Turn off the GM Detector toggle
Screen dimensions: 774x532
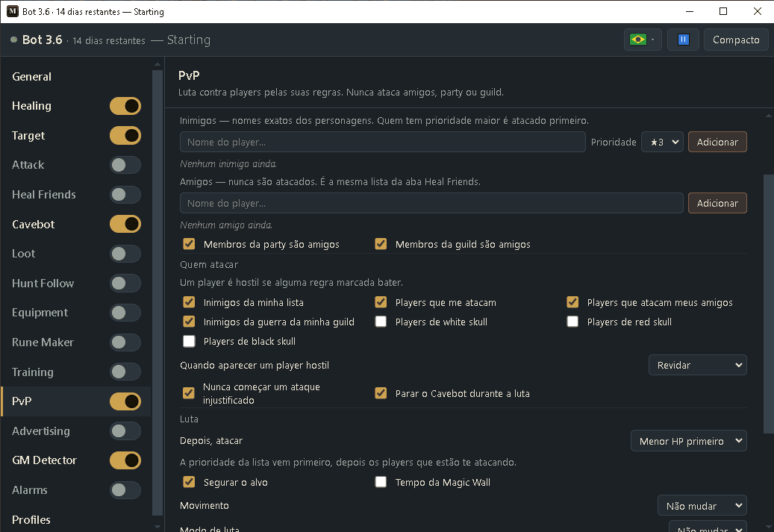(x=125, y=460)
